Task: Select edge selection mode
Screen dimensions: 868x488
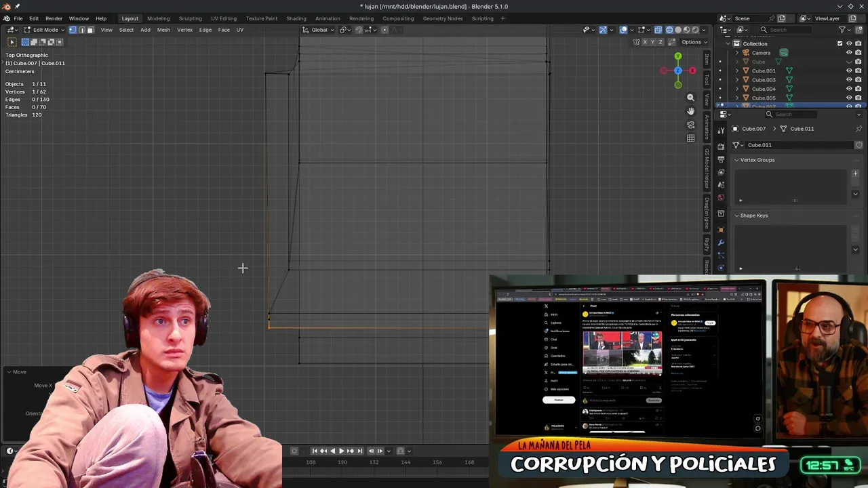Action: pyautogui.click(x=81, y=30)
